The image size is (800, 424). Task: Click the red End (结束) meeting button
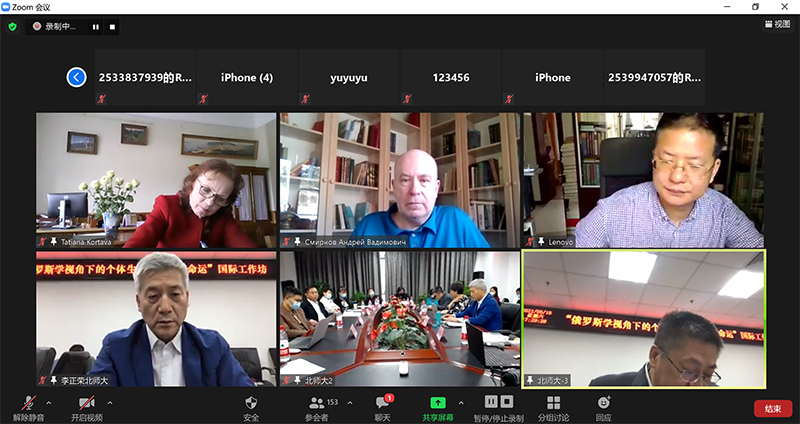point(772,408)
